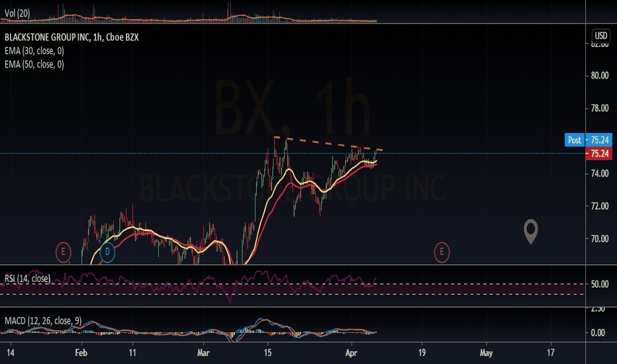The height and width of the screenshot is (364, 617).
Task: Click the 11 date on time axis
Action: 132,353
